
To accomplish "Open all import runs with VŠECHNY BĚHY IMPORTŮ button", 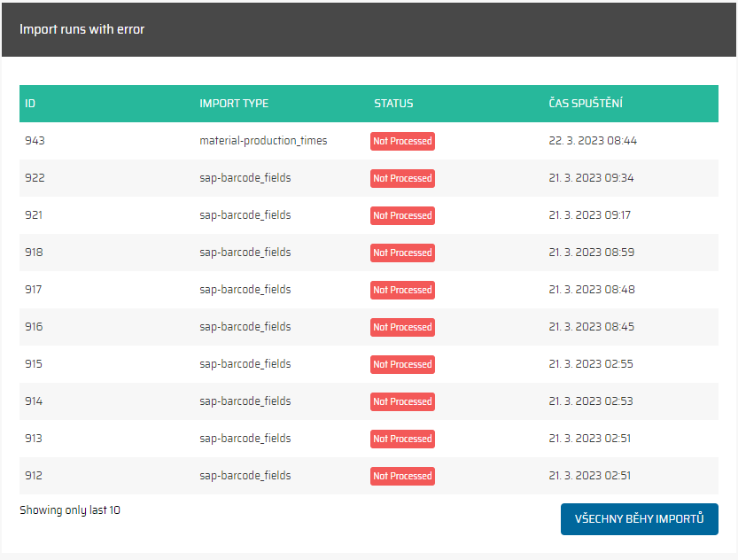I will [x=639, y=519].
